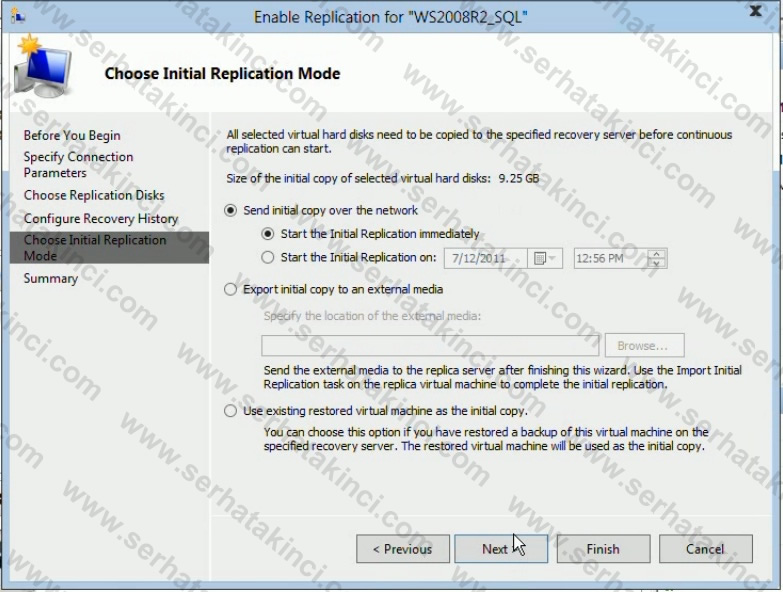Go to Summary step
This screenshot has width=783, height=592.
50,279
